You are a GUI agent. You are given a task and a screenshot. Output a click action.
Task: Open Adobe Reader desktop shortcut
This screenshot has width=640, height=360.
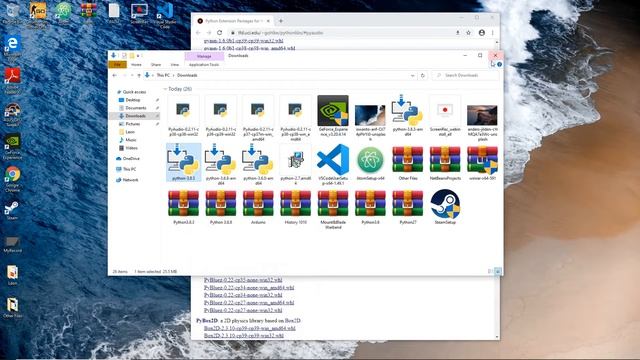pyautogui.click(x=12, y=81)
